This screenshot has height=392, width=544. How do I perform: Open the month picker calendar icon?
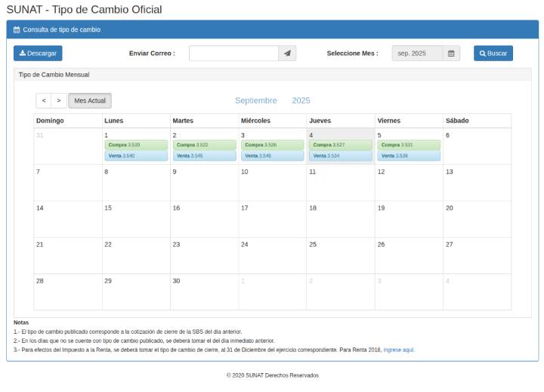point(451,54)
